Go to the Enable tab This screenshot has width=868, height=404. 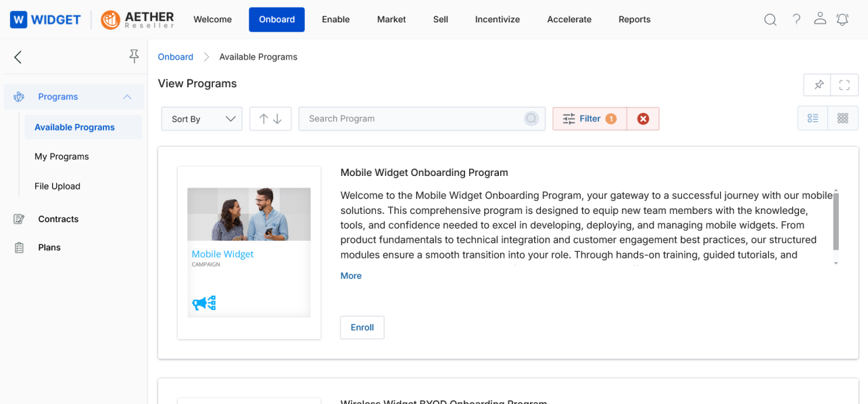tap(336, 20)
